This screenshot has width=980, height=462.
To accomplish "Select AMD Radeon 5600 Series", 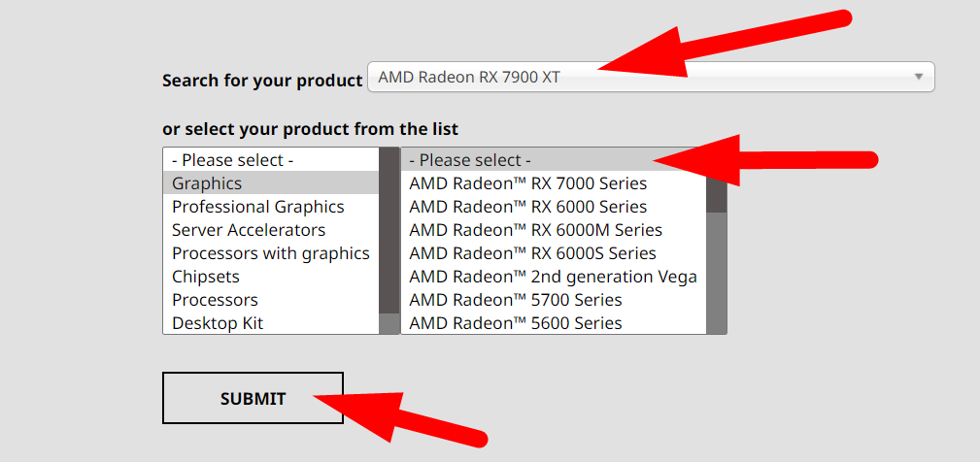I will tap(553, 323).
